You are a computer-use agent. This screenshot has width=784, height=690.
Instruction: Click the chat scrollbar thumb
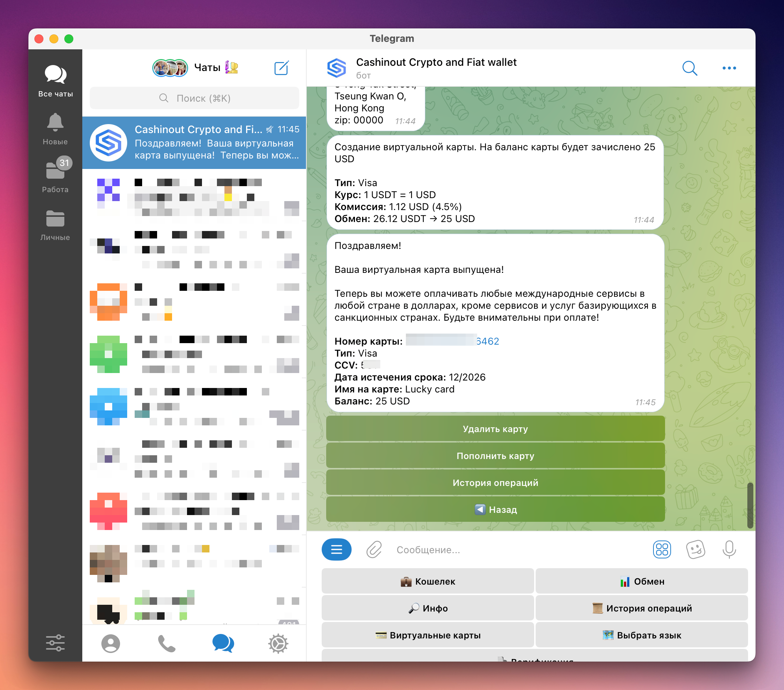750,505
